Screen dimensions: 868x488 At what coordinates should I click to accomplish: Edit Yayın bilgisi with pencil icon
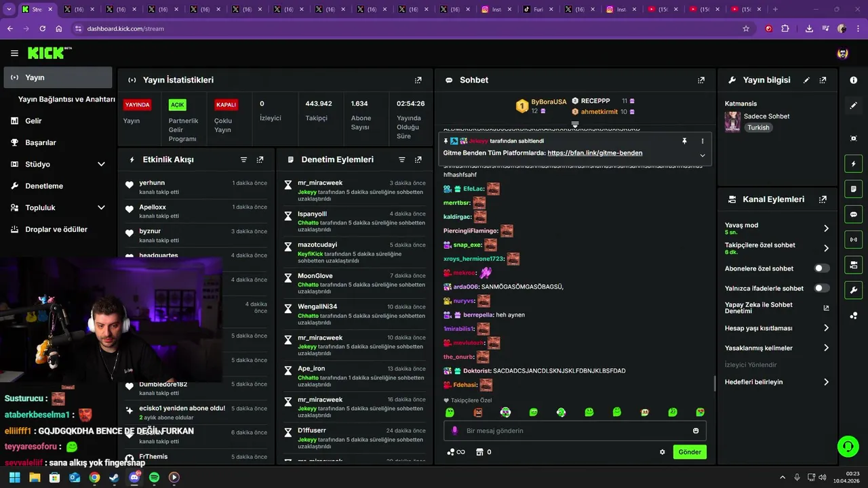(806, 80)
